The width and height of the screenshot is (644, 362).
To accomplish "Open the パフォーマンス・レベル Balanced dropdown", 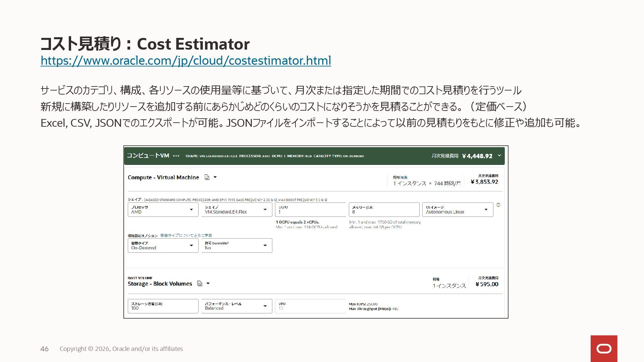I will coord(236,306).
